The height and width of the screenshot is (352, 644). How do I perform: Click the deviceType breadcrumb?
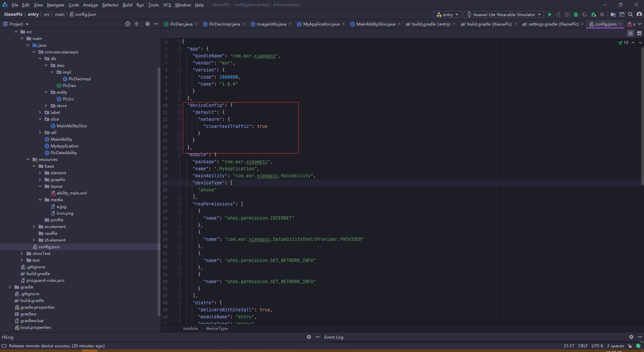pos(217,328)
